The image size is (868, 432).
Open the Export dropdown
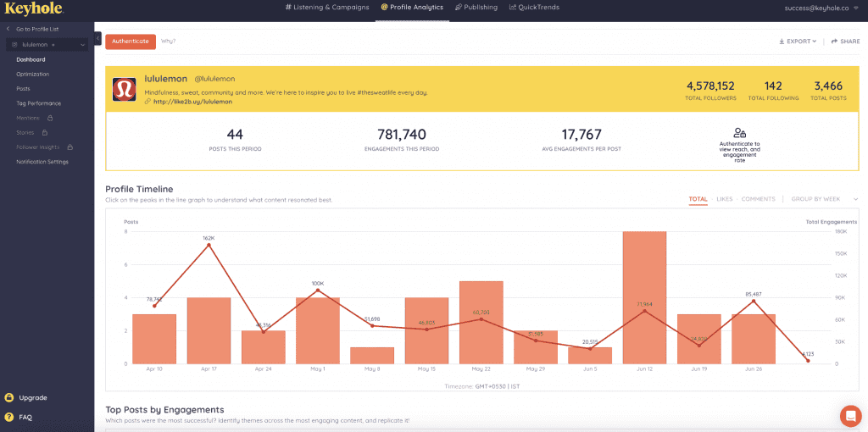(x=798, y=42)
